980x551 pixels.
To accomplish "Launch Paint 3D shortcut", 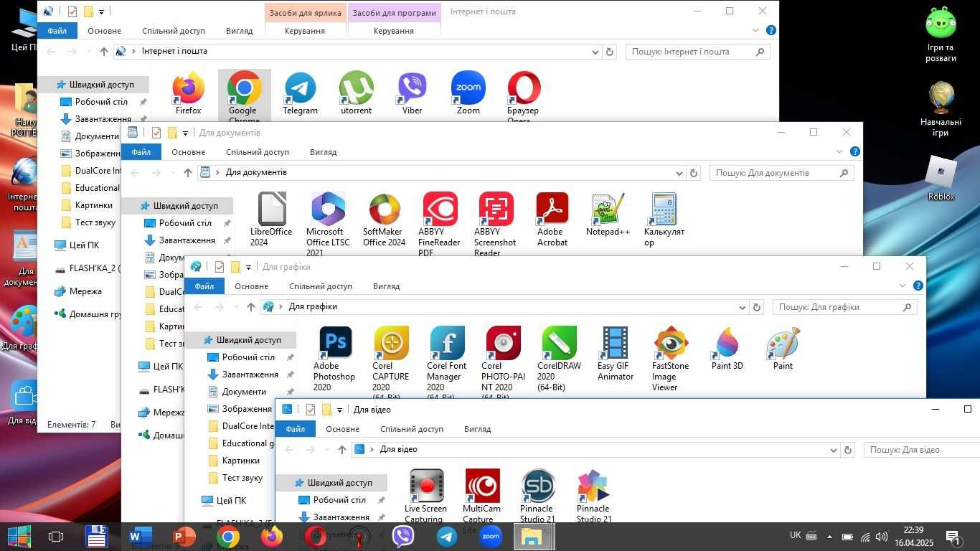I will click(x=727, y=349).
